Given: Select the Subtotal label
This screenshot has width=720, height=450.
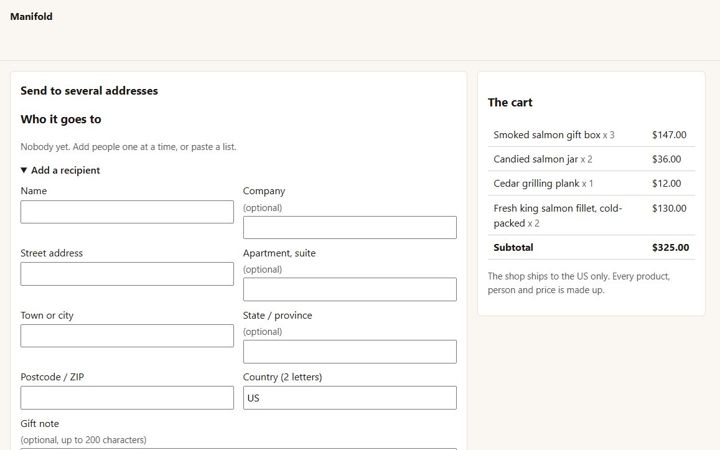Looking at the screenshot, I should (513, 248).
